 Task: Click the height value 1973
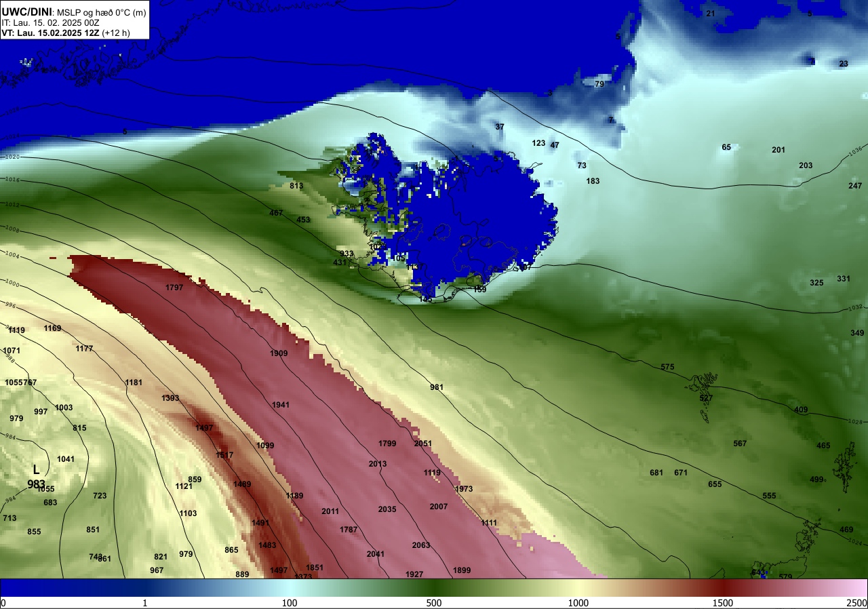[x=464, y=489]
